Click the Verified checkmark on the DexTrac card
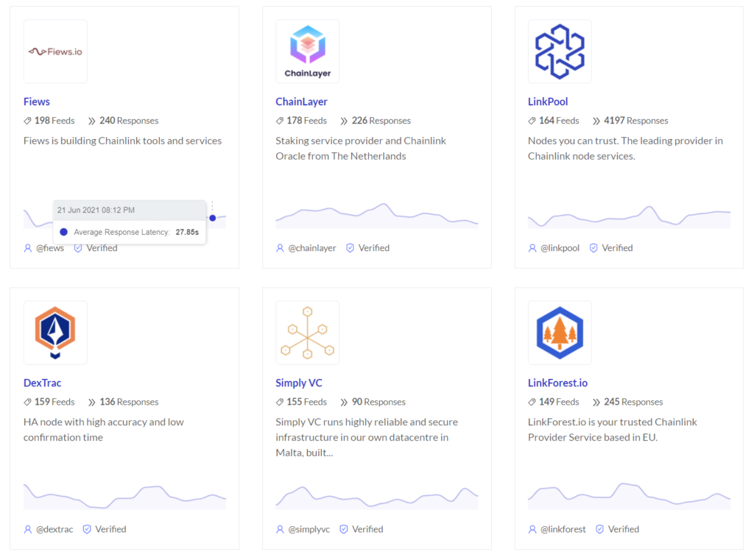The height and width of the screenshot is (560, 754). pyautogui.click(x=87, y=529)
